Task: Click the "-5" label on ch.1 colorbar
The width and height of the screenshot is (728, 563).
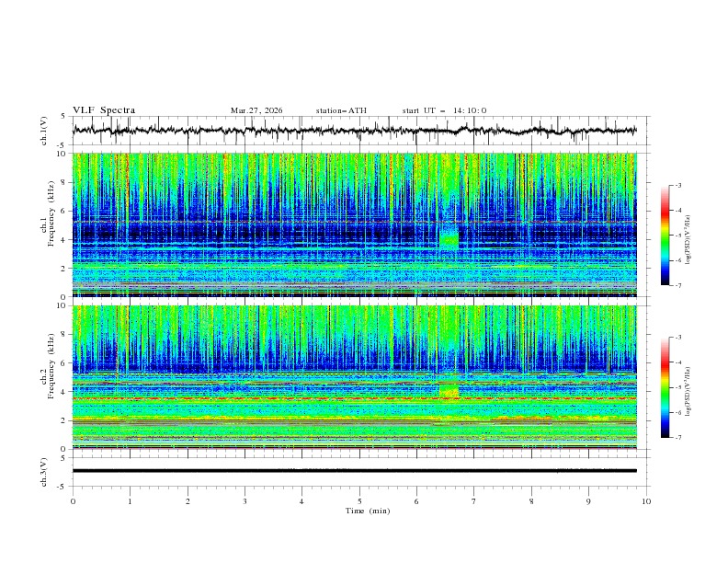Action: [677, 236]
